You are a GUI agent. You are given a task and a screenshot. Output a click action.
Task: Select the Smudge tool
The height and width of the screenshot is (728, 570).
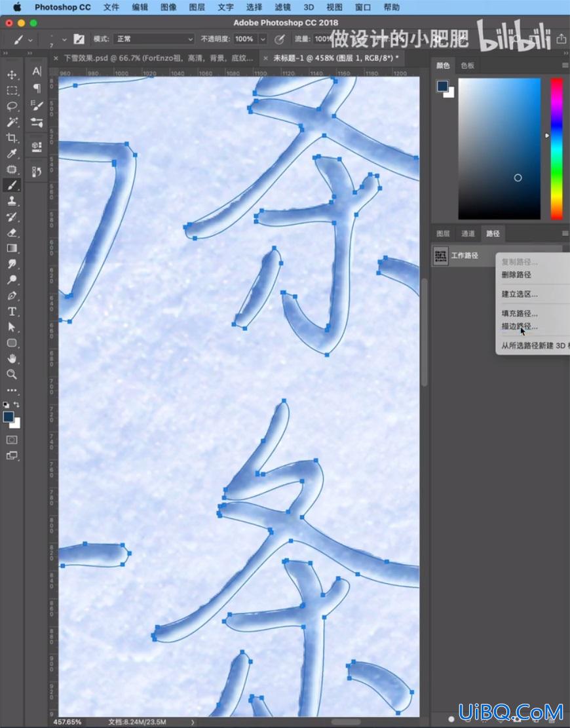12,264
